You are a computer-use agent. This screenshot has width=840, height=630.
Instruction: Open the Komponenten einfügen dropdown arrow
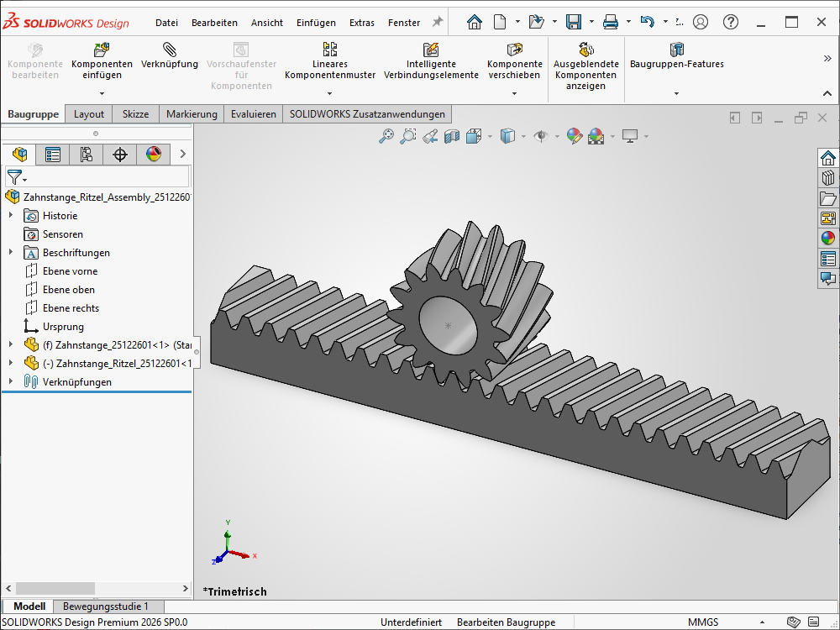click(x=102, y=93)
